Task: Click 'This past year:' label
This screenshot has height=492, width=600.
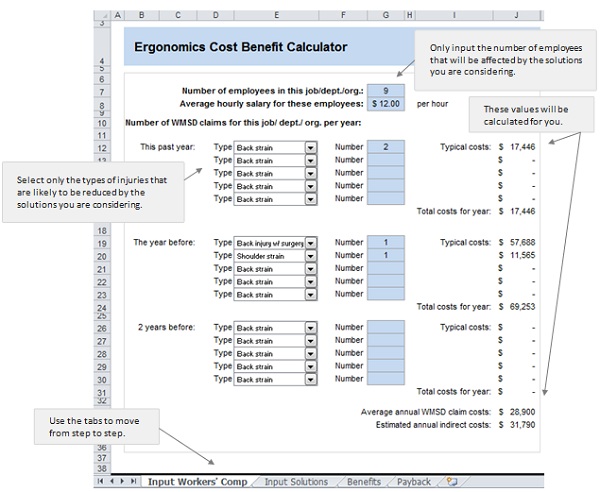Action: [168, 147]
